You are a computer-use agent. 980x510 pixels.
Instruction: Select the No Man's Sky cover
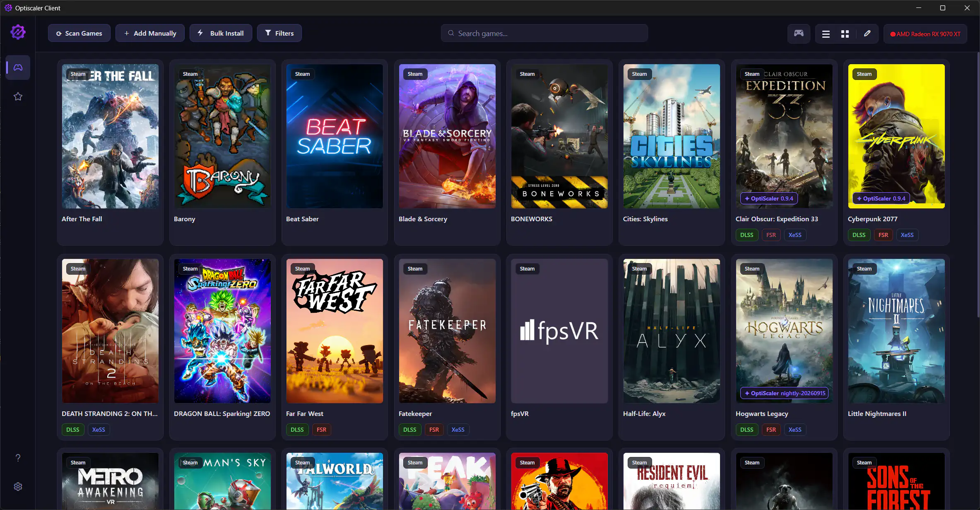222,481
